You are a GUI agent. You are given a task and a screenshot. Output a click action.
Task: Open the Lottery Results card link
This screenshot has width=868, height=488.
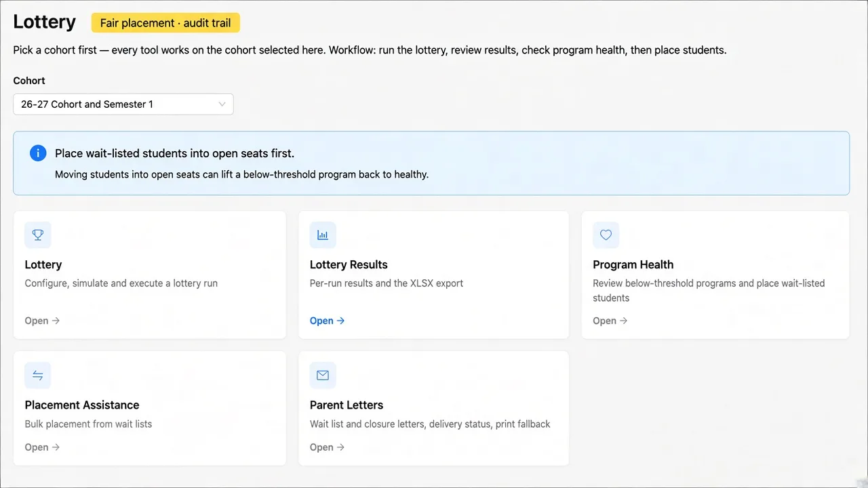pos(327,321)
